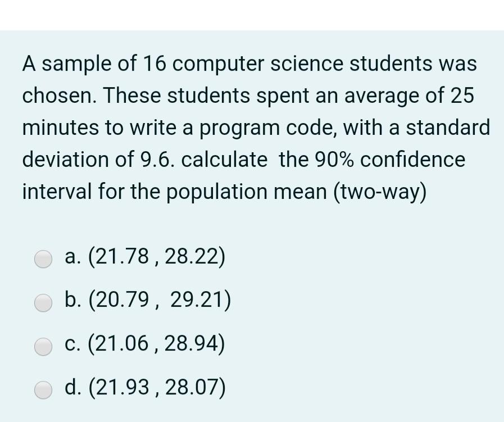Viewport: 504px width, 422px height.
Task: Select radio button for option a
Action: click(43, 259)
